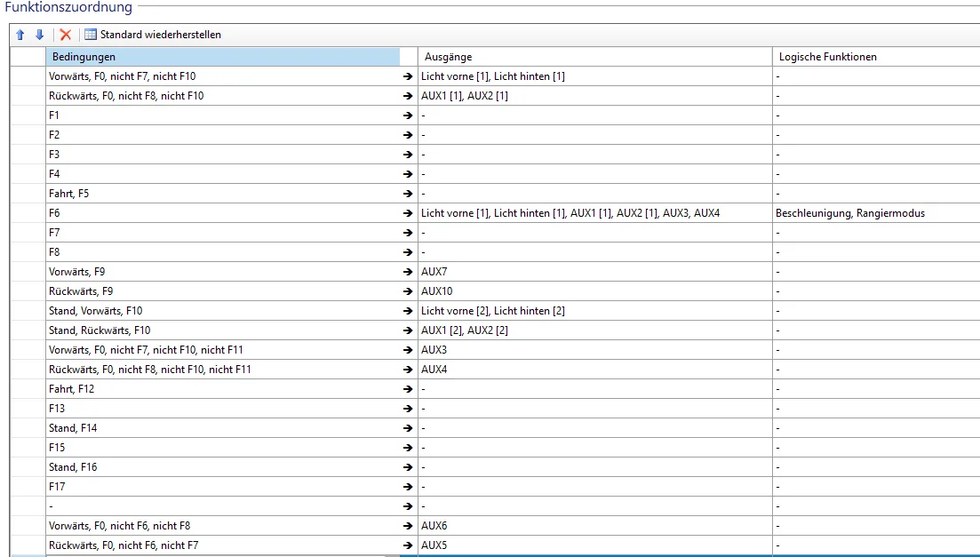Click the AUX10 output cell
Image resolution: width=980 pixels, height=557 pixels.
click(x=595, y=291)
